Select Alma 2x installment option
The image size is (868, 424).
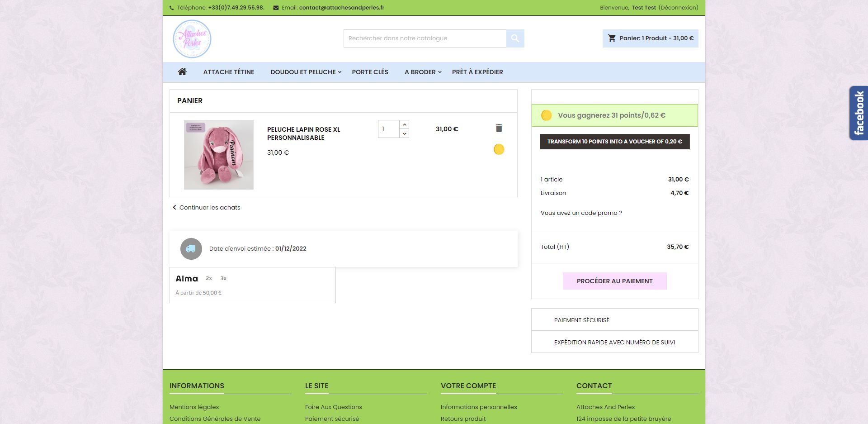[209, 278]
